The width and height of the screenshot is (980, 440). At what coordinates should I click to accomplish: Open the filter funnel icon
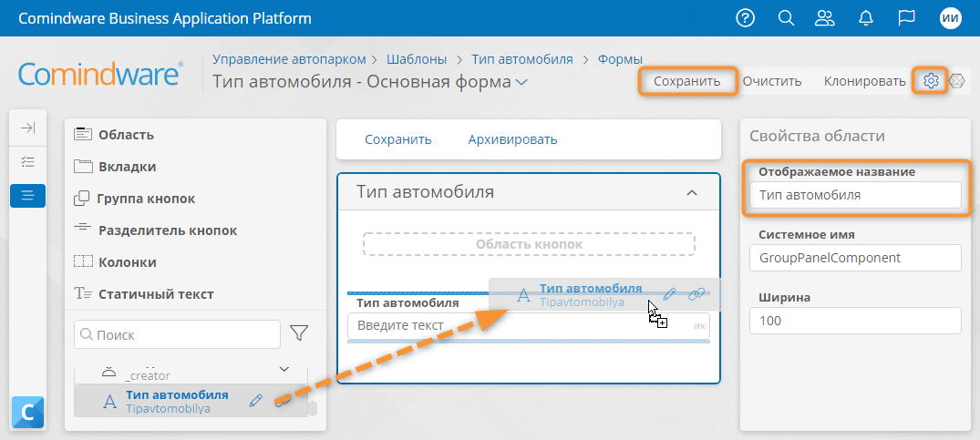click(300, 334)
